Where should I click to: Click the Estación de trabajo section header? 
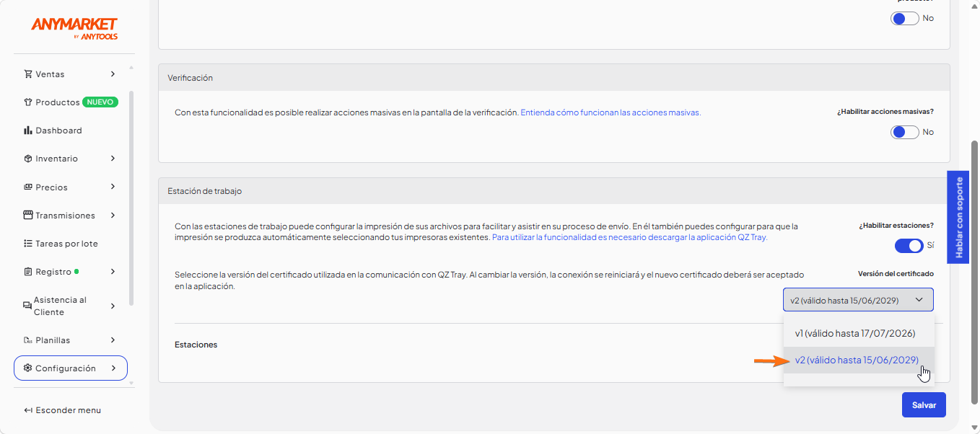click(x=554, y=191)
